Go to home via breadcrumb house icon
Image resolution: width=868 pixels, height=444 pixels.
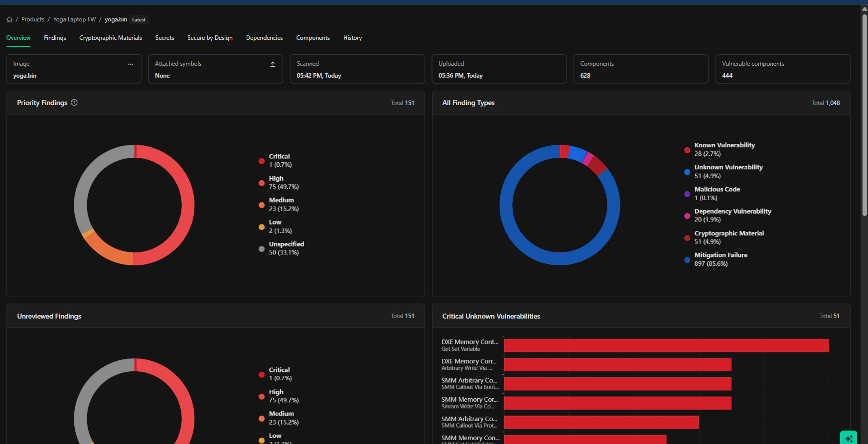pos(9,19)
